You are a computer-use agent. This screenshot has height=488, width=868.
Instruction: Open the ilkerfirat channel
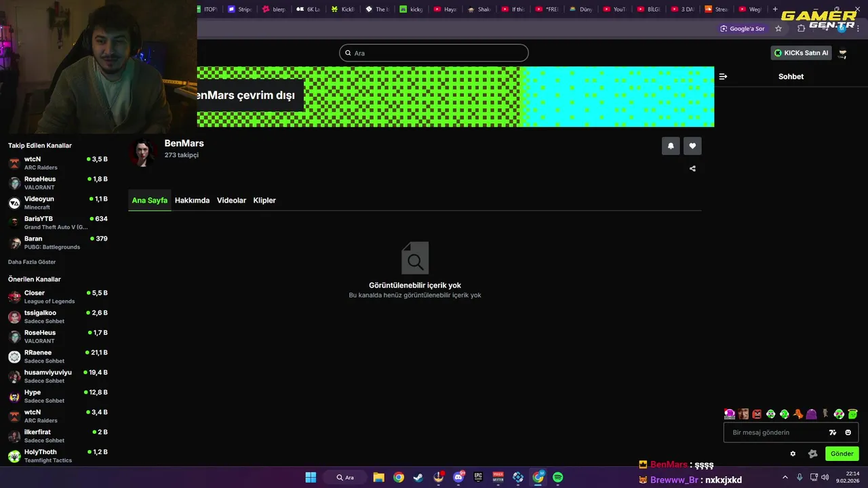click(58, 436)
